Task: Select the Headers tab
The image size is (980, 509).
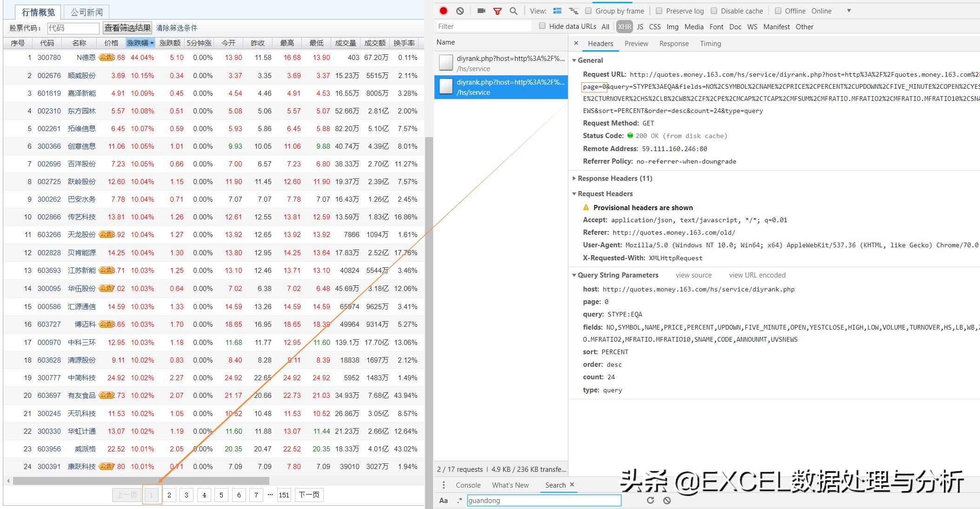Action: coord(600,44)
